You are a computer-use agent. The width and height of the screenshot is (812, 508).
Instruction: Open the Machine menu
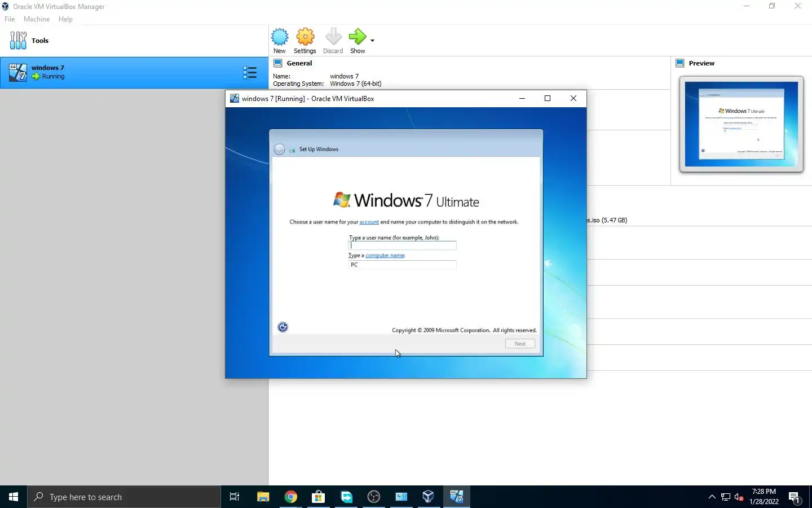(37, 19)
